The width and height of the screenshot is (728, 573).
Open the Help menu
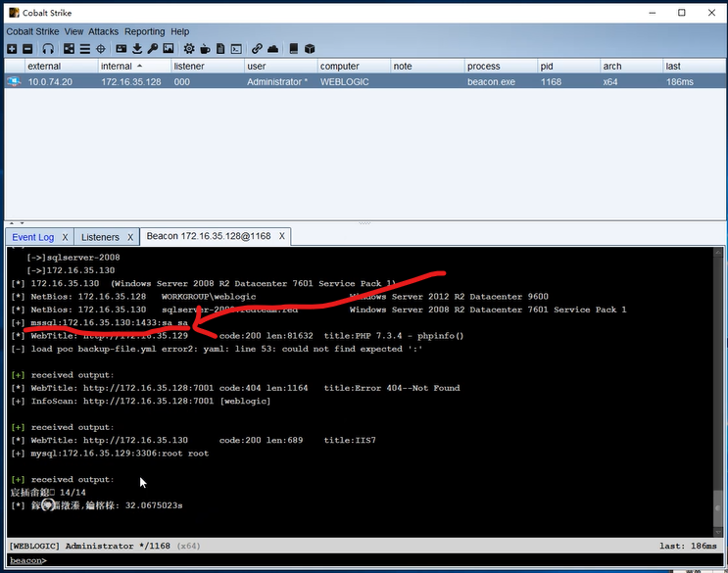pos(179,31)
